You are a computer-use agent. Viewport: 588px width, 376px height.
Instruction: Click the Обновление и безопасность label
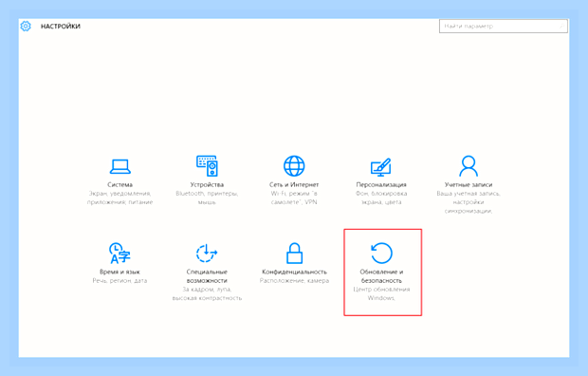[381, 276]
